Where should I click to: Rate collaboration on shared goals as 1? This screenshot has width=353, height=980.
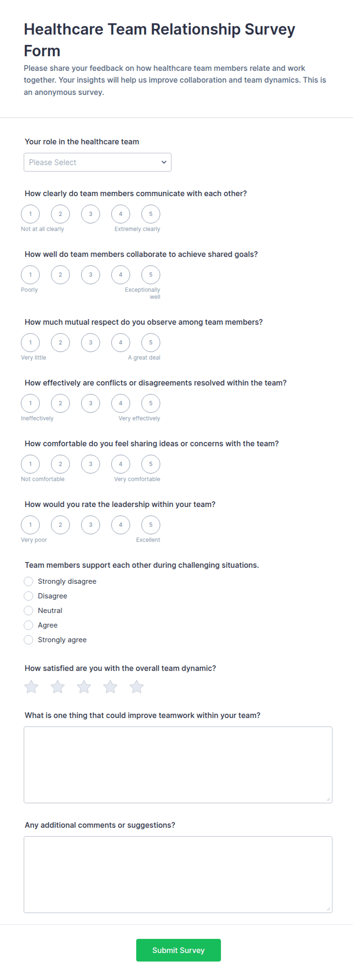click(30, 275)
